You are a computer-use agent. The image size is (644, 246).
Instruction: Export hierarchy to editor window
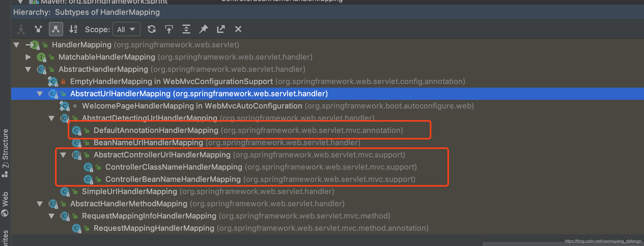click(221, 29)
